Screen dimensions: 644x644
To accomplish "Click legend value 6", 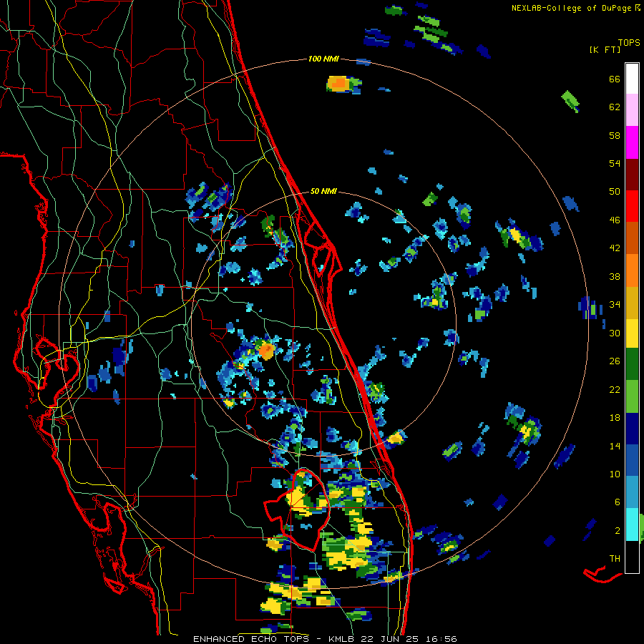I will 618,502.
